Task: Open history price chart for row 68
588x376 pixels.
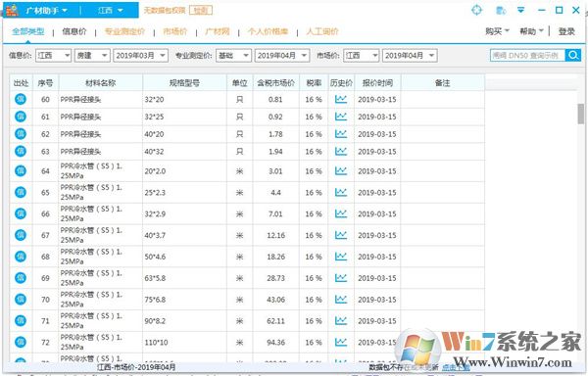Action: pos(341,257)
